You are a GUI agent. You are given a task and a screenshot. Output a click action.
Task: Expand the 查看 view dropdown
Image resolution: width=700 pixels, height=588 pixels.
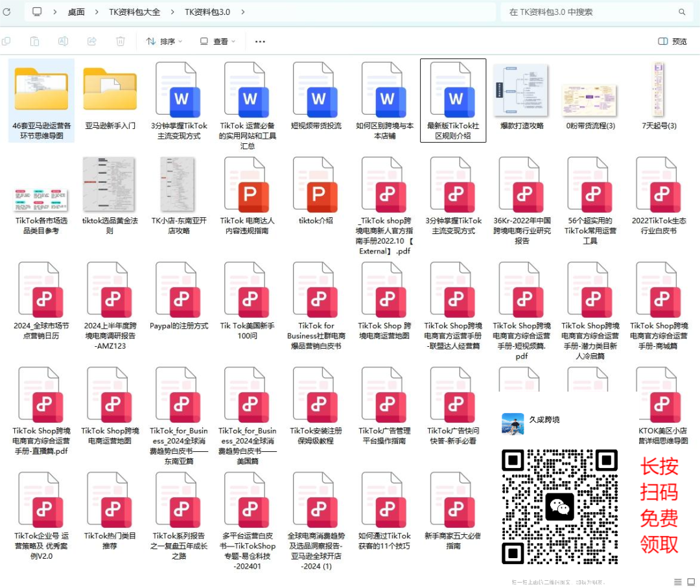tap(217, 41)
